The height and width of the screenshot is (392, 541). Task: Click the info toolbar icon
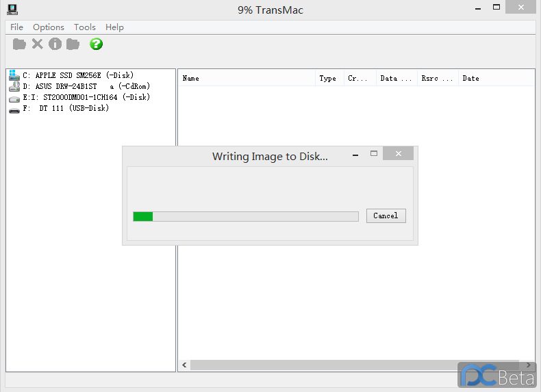[x=55, y=44]
